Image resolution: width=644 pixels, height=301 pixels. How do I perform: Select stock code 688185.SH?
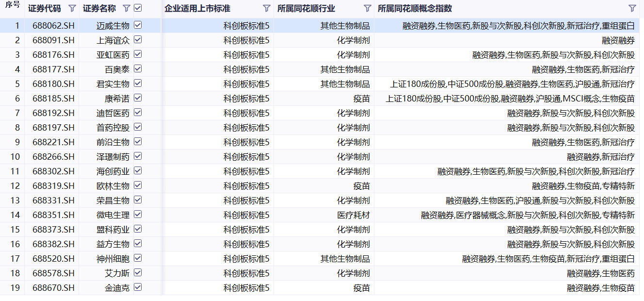coord(54,99)
